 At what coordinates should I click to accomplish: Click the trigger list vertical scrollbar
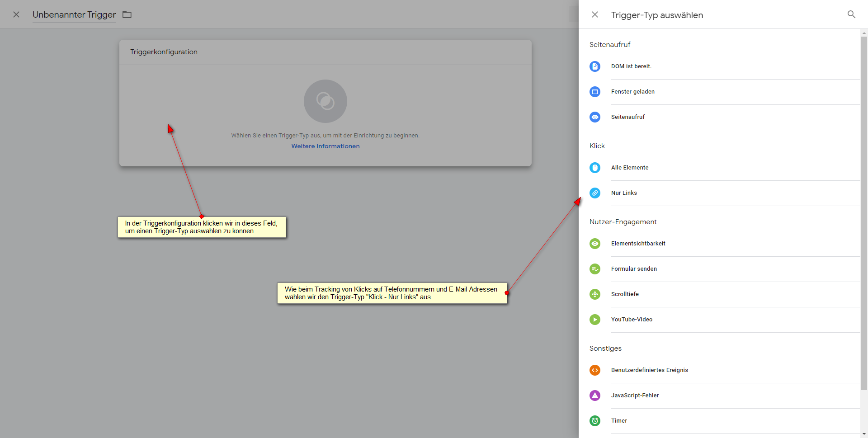[x=864, y=212]
